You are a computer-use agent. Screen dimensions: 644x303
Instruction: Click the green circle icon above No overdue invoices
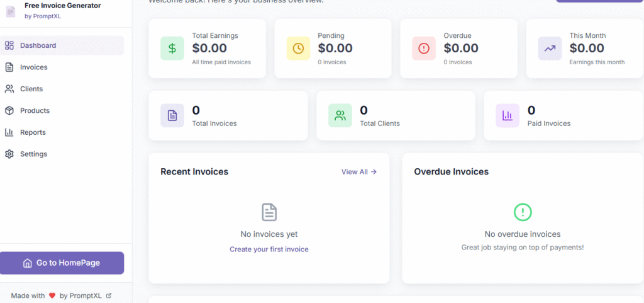tap(523, 212)
